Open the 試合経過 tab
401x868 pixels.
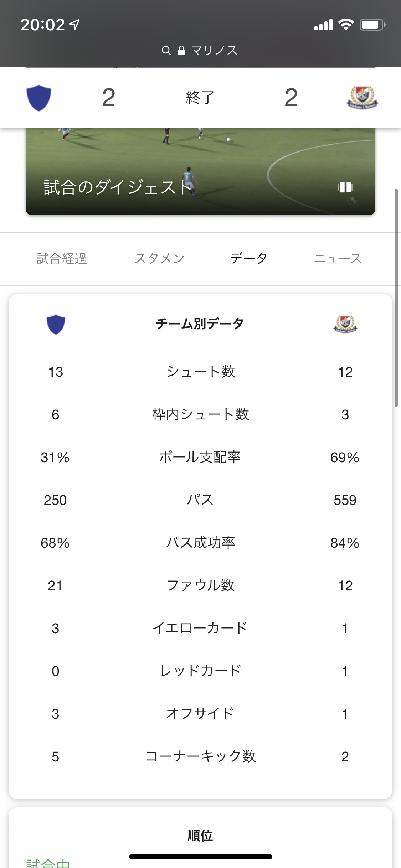coord(62,259)
